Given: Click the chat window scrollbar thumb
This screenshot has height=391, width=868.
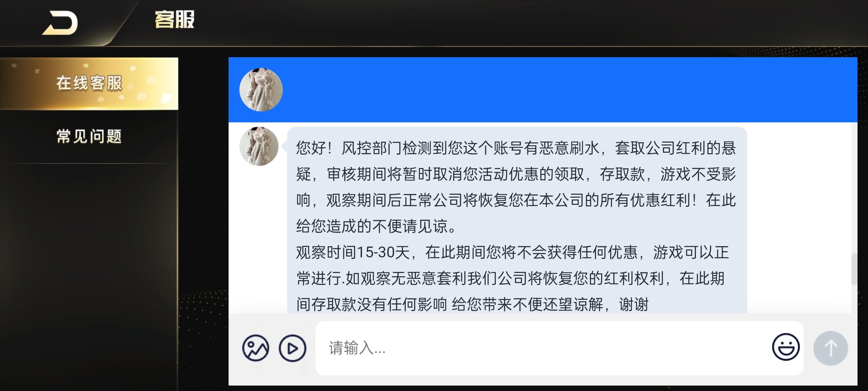Looking at the screenshot, I should (854, 269).
